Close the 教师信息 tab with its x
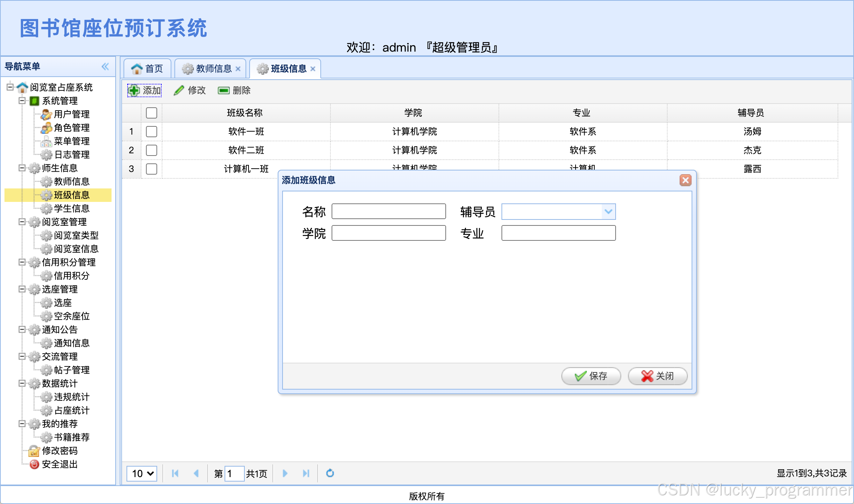This screenshot has width=854, height=504. [x=238, y=69]
